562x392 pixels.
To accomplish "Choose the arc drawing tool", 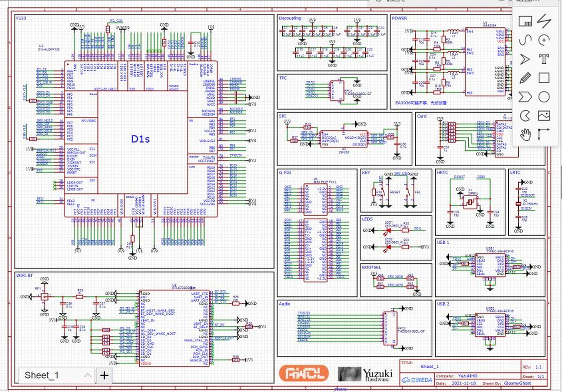I will [544, 40].
